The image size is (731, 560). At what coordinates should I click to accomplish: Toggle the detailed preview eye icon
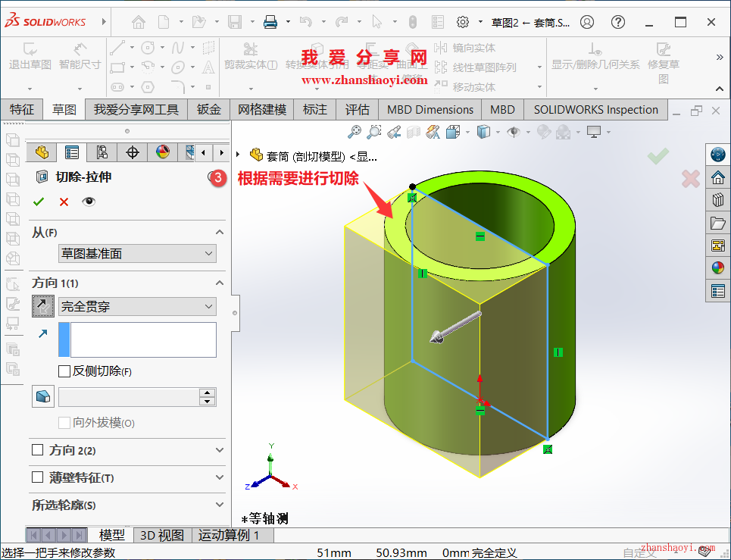click(x=89, y=202)
